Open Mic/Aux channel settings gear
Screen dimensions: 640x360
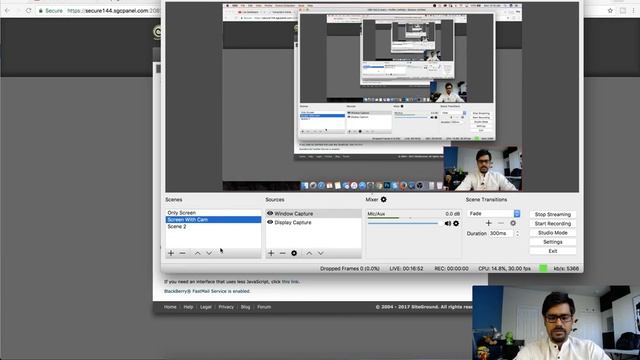(456, 223)
